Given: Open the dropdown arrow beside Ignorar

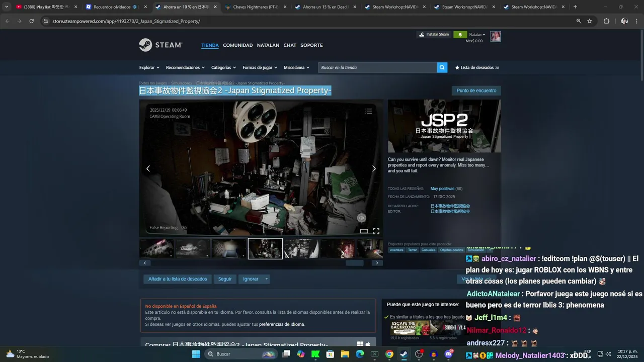Looking at the screenshot, I should tap(267, 279).
